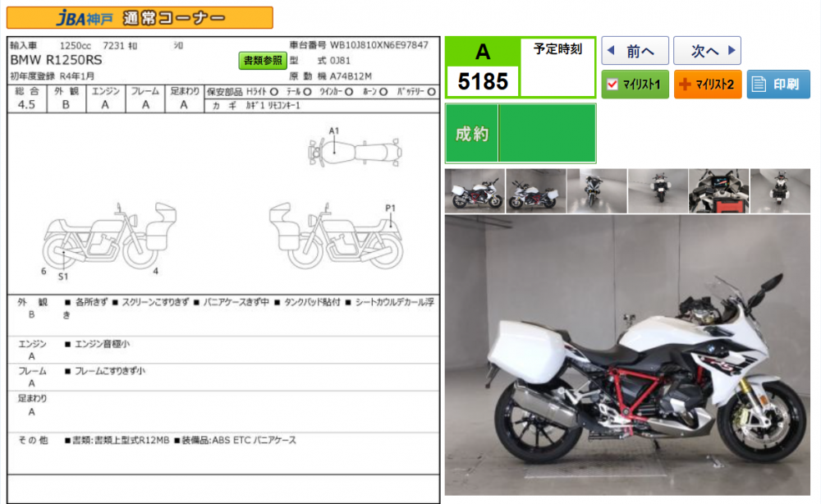Image resolution: width=821 pixels, height=504 pixels.
Task: Add to マイリスト2 with plus button
Action: click(708, 85)
